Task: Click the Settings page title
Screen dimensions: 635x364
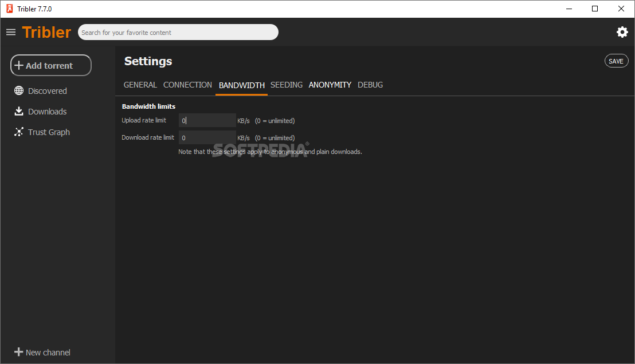Action: 148,61
